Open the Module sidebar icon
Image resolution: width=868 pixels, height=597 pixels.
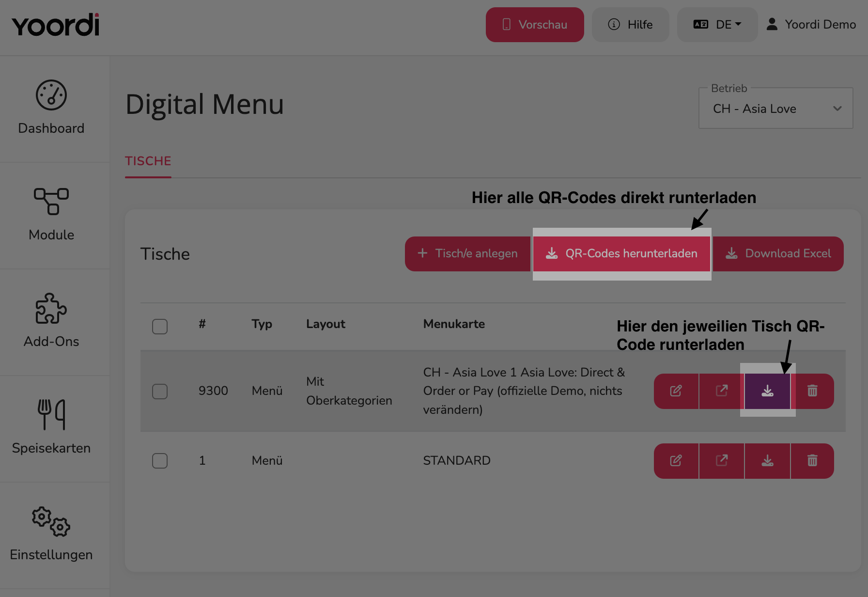51,202
